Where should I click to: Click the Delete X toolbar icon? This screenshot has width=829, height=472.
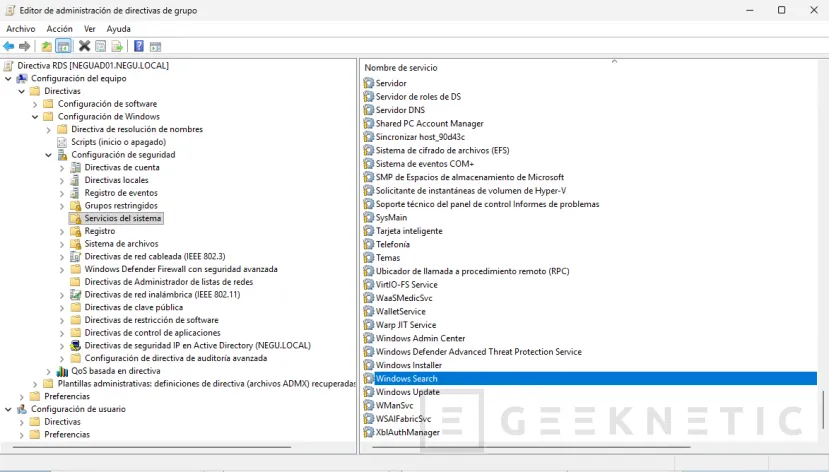coord(84,46)
